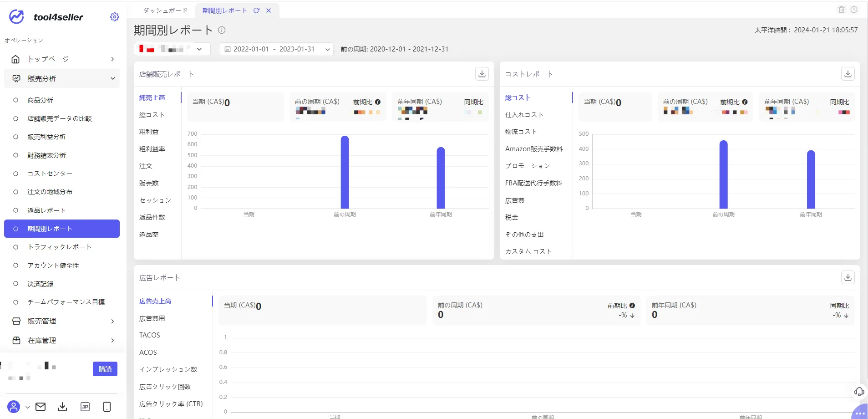The height and width of the screenshot is (419, 868).
Task: Select 広告費用 in 広告レポート
Action: coord(152,318)
